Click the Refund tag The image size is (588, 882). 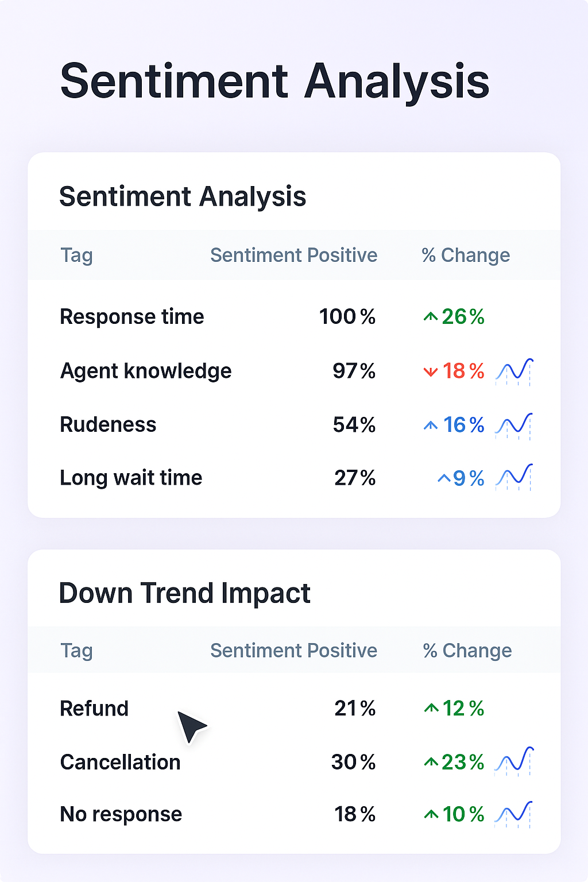(x=94, y=709)
